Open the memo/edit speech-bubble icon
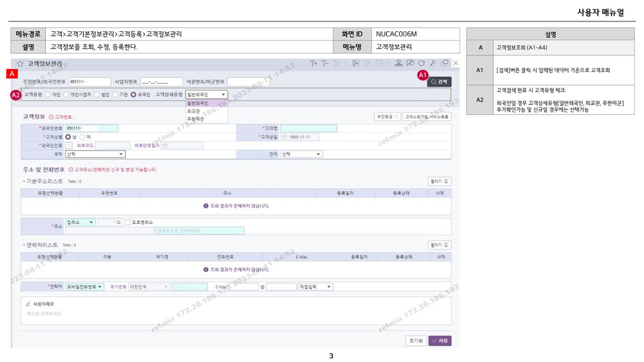The image size is (644, 362). [x=410, y=63]
